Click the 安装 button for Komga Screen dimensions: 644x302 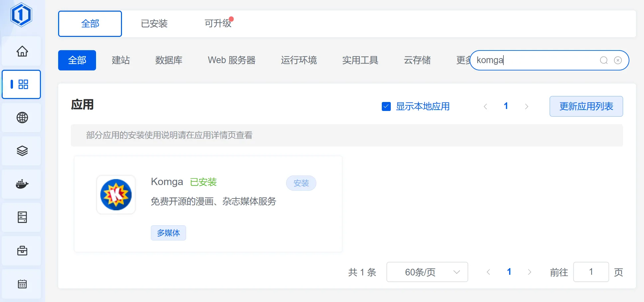[301, 183]
